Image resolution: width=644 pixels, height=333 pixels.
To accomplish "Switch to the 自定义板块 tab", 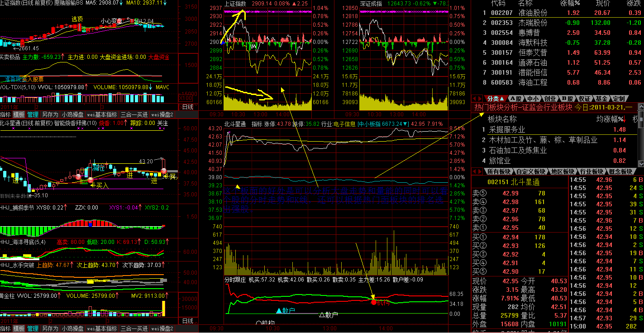I will [530, 171].
